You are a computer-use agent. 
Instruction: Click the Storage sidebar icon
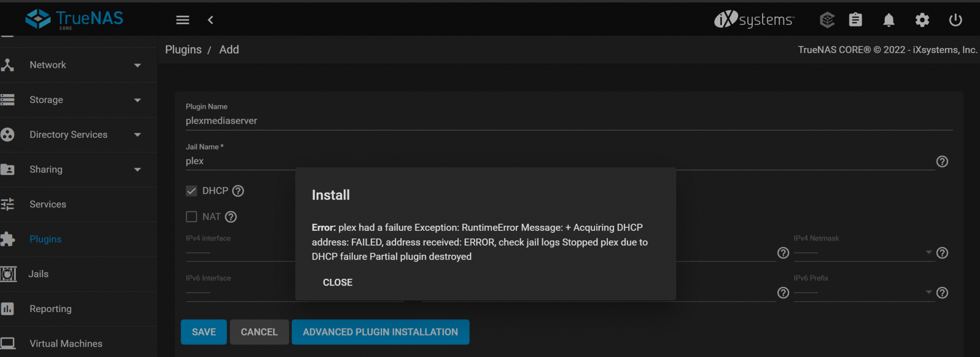[7, 100]
